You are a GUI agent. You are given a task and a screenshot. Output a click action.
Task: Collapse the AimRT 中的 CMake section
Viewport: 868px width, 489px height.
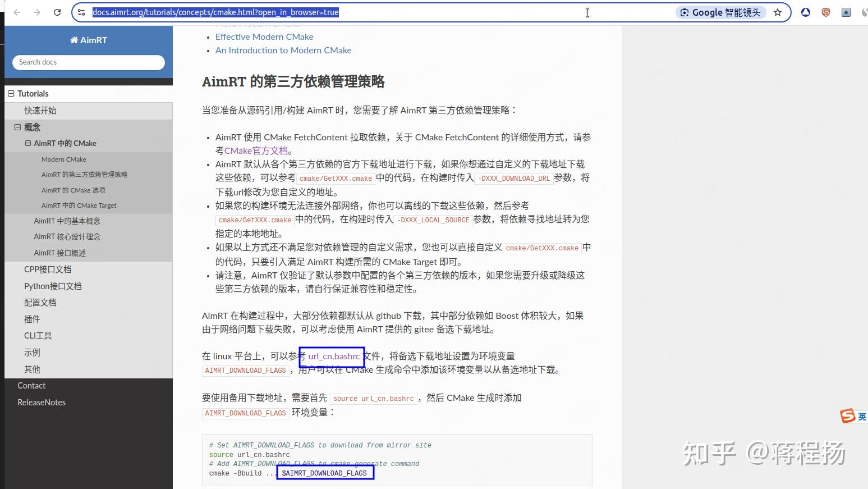point(27,143)
